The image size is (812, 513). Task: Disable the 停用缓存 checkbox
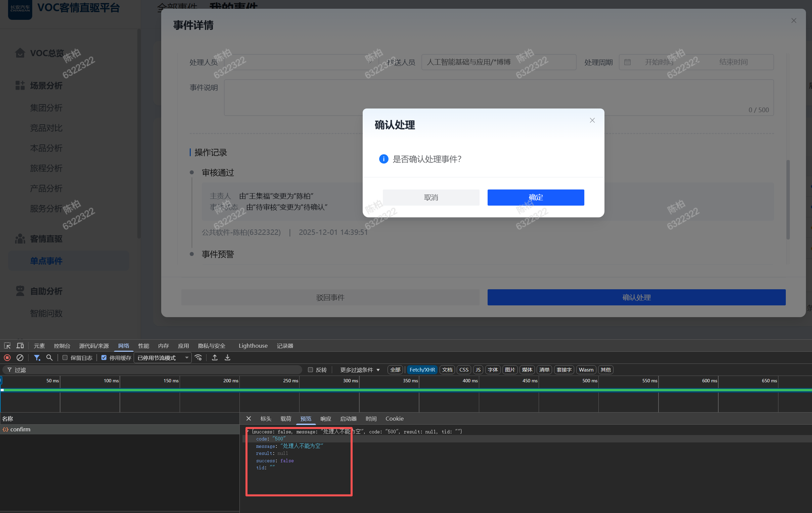pos(104,357)
